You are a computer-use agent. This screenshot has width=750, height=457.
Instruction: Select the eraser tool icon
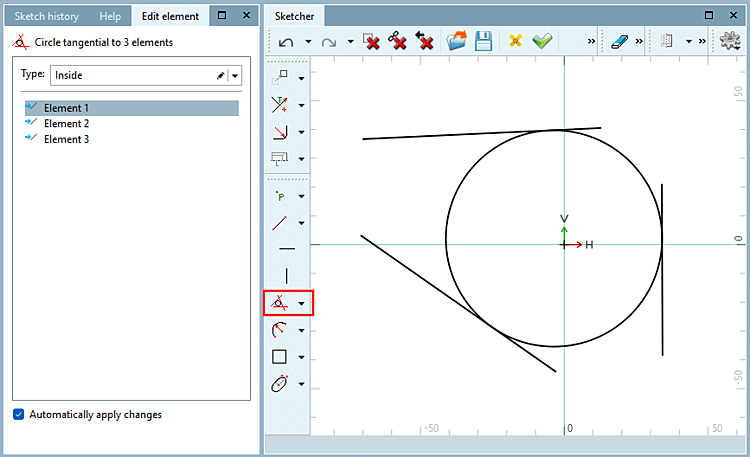[x=619, y=42]
